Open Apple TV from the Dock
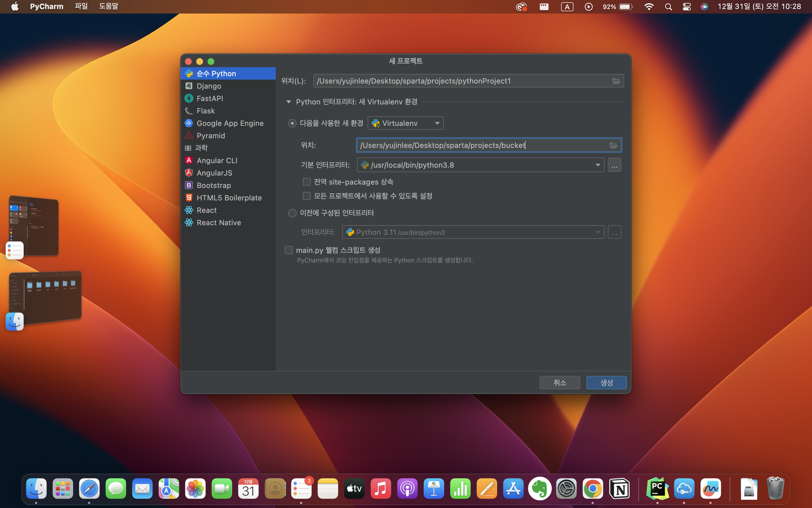Image resolution: width=812 pixels, height=508 pixels. coord(354,489)
